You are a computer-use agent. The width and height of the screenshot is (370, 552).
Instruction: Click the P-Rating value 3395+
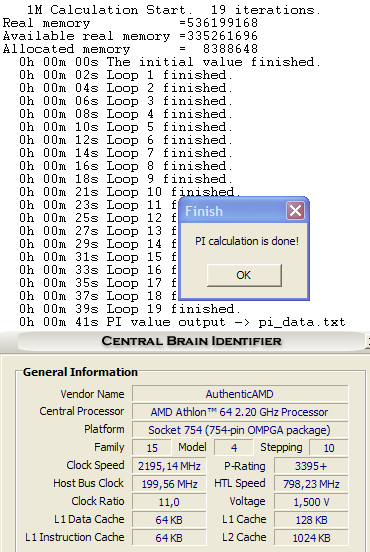tap(311, 466)
